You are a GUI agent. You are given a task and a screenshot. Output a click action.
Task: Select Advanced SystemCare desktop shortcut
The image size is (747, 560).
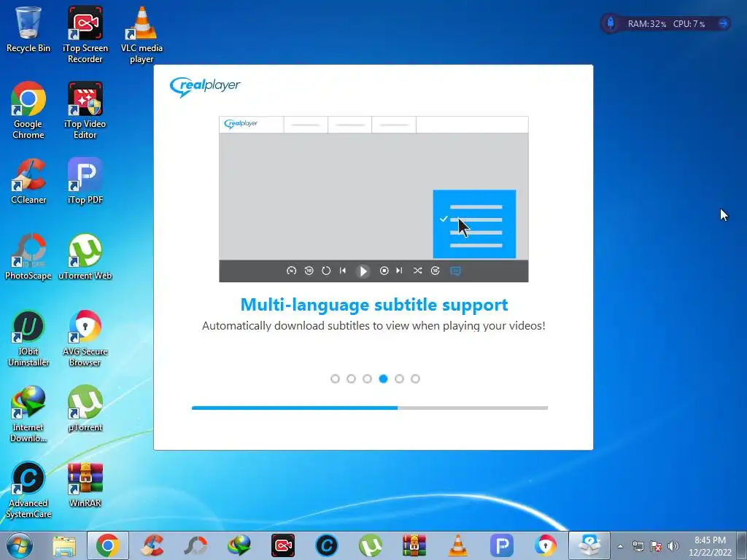pos(28,490)
